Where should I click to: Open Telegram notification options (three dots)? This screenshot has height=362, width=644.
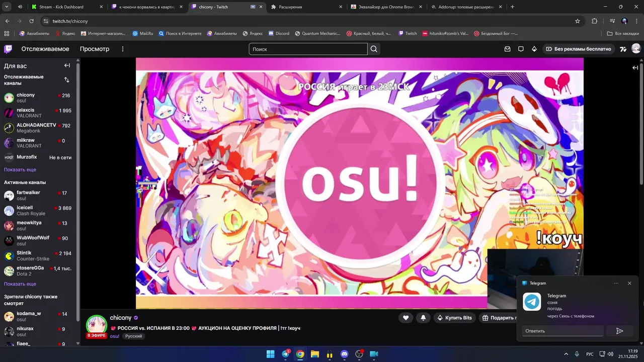pos(616,283)
